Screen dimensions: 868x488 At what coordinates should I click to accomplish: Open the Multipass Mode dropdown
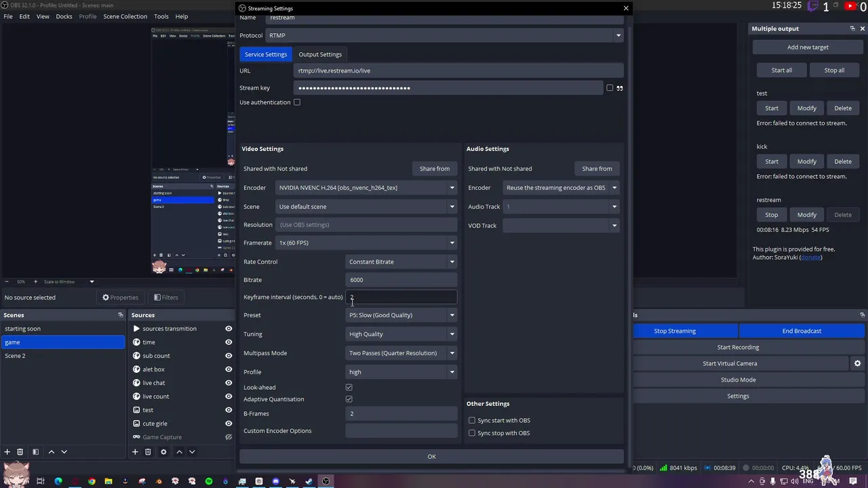pyautogui.click(x=401, y=353)
